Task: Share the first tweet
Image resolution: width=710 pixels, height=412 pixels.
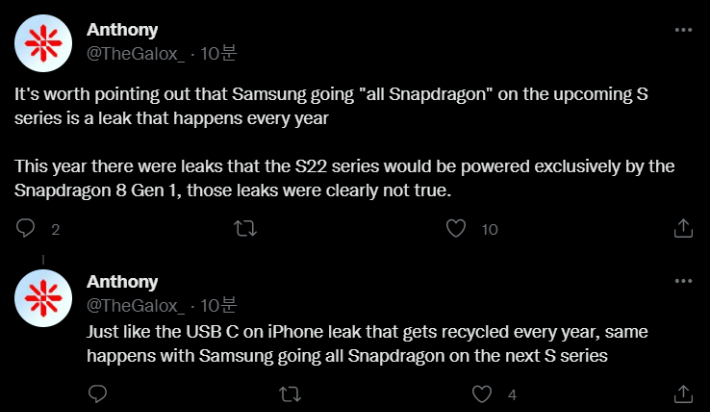Action: (683, 229)
